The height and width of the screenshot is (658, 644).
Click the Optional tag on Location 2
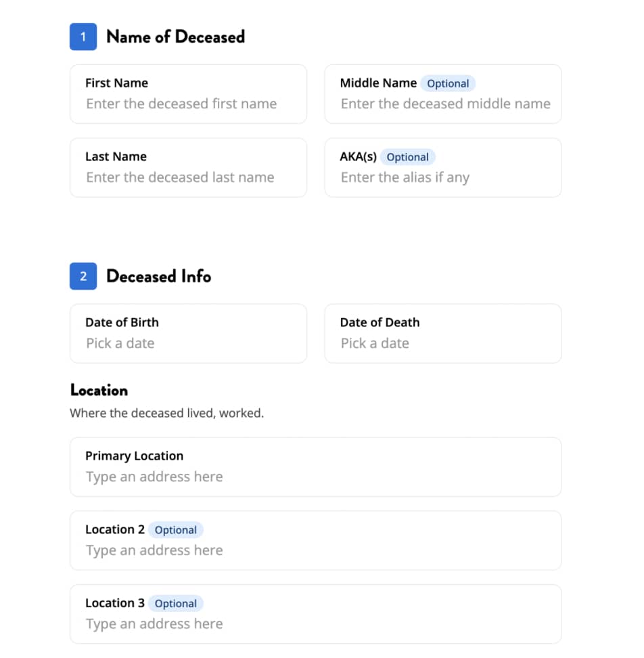(x=176, y=530)
